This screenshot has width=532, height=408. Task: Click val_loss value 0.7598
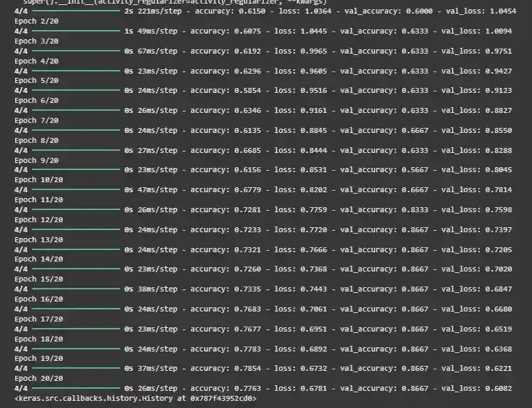pyautogui.click(x=498, y=210)
